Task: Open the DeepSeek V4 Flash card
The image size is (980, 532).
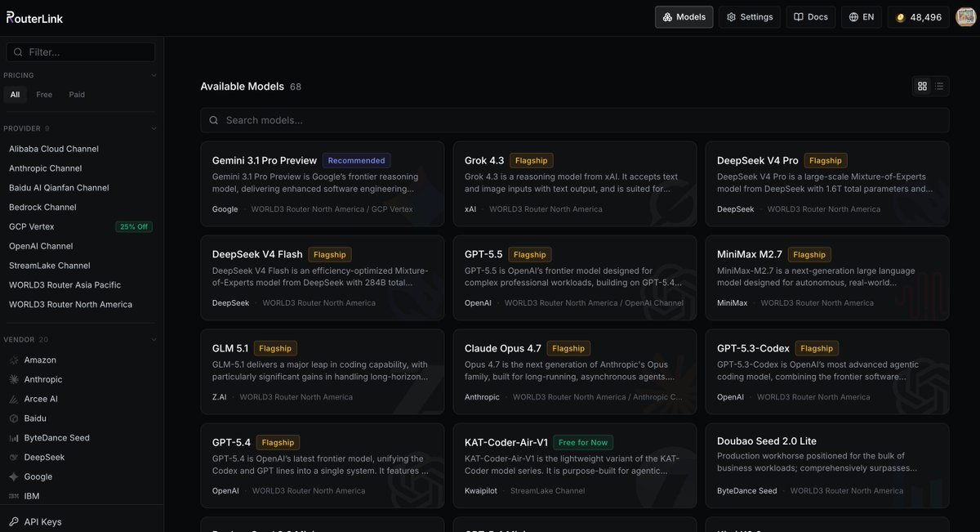Action: [x=322, y=279]
